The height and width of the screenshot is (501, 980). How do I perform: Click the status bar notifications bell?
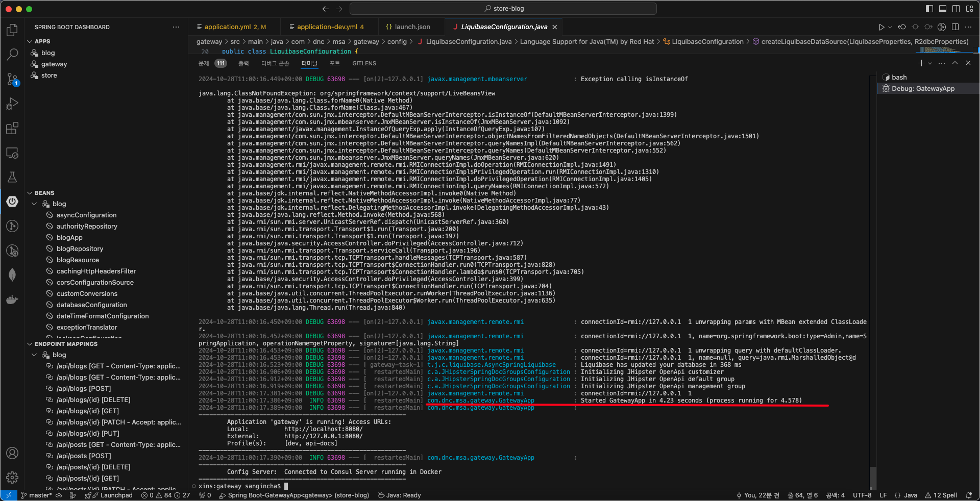point(969,495)
